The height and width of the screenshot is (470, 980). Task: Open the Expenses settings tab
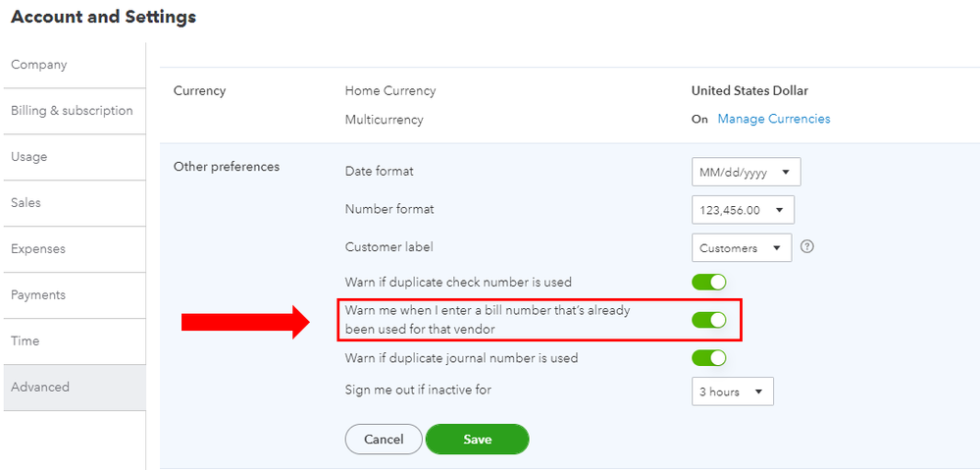click(x=36, y=249)
